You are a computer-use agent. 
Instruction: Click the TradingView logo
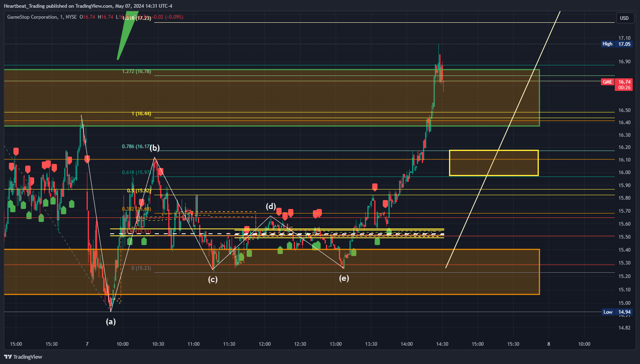click(23, 357)
